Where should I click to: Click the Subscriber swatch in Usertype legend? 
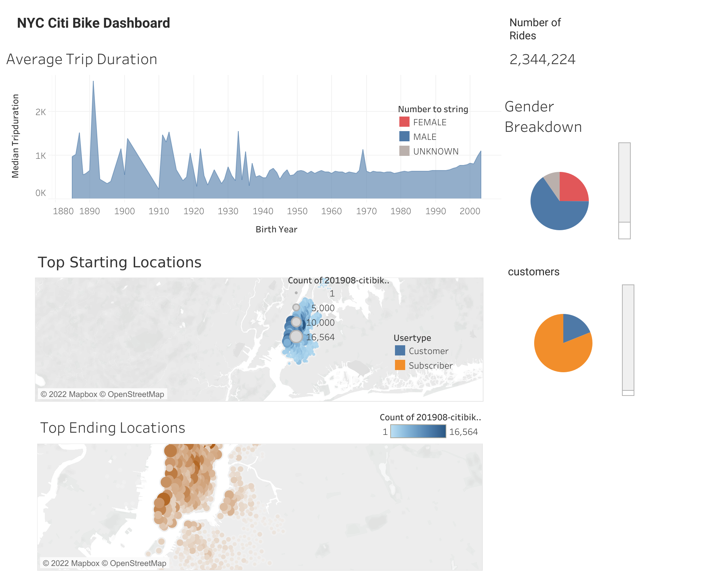[x=400, y=366]
